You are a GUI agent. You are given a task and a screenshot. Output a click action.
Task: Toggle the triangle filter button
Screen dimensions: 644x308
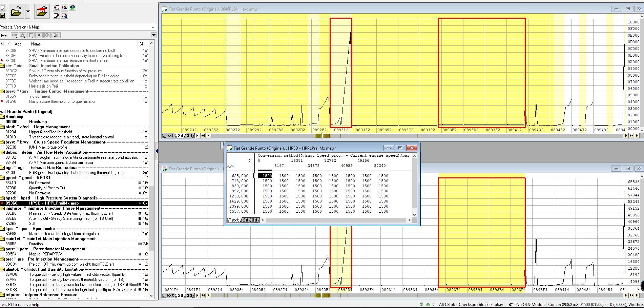23,35
